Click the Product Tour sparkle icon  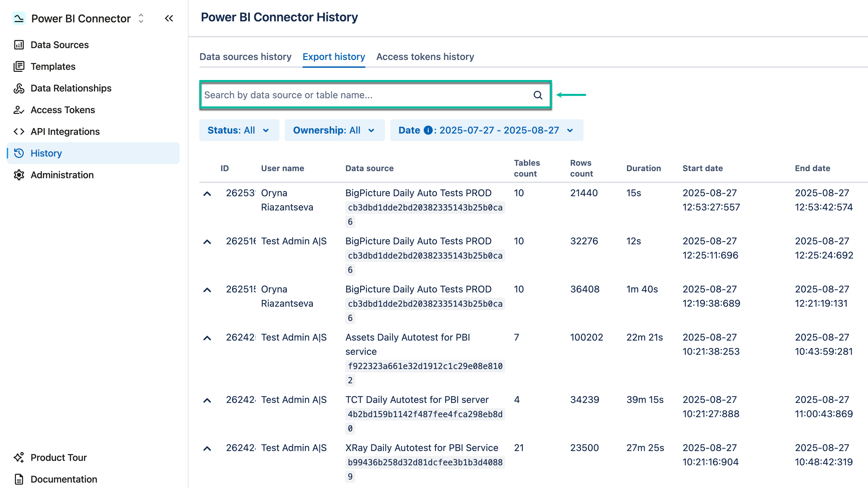click(x=19, y=457)
